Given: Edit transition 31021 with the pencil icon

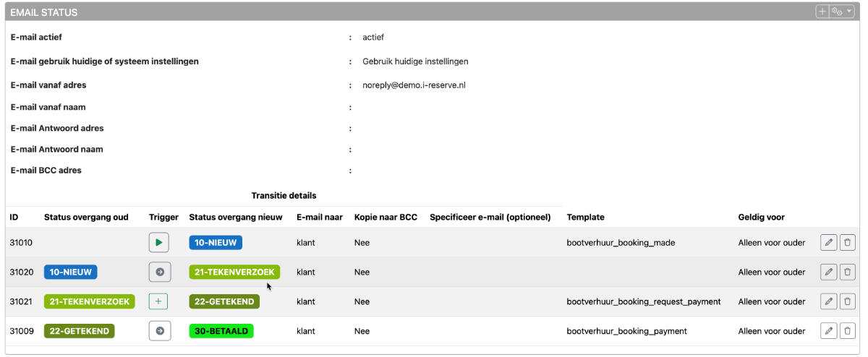Looking at the screenshot, I should pyautogui.click(x=829, y=301).
